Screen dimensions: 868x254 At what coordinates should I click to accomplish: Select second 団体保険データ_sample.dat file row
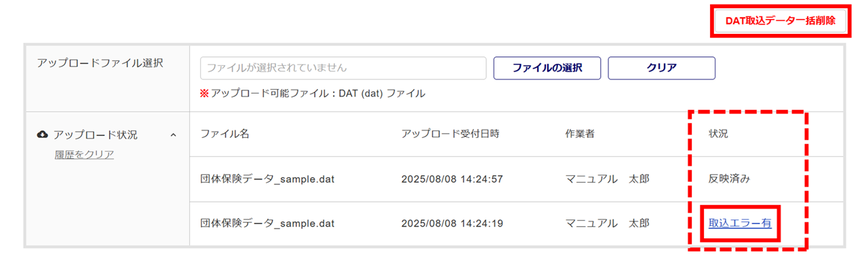point(517,223)
